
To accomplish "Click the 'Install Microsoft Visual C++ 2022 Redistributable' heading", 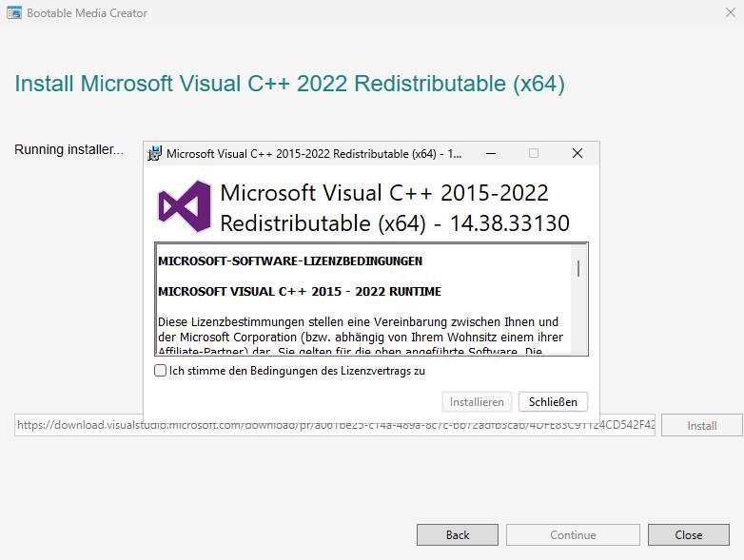I will [289, 84].
